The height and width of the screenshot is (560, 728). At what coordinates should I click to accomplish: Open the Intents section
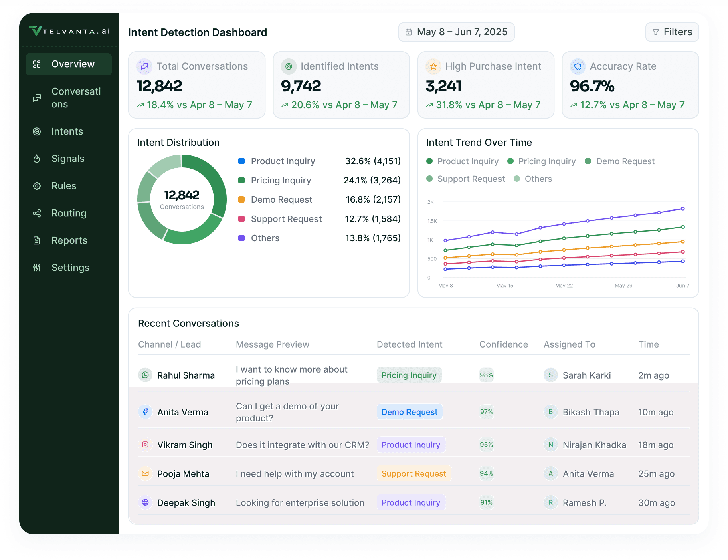click(69, 131)
